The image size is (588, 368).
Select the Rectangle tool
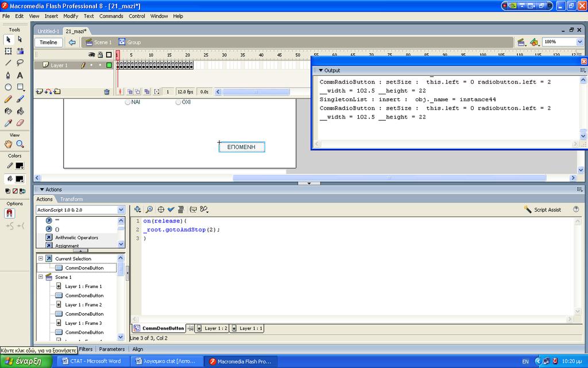coord(20,87)
